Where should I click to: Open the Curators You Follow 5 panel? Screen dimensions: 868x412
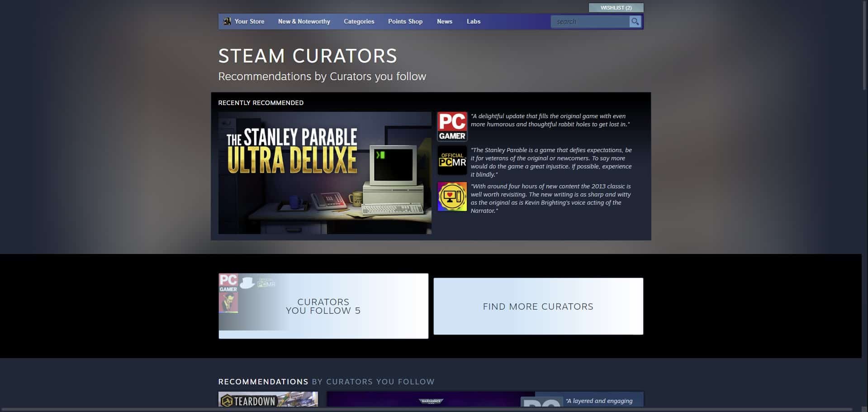pyautogui.click(x=323, y=306)
